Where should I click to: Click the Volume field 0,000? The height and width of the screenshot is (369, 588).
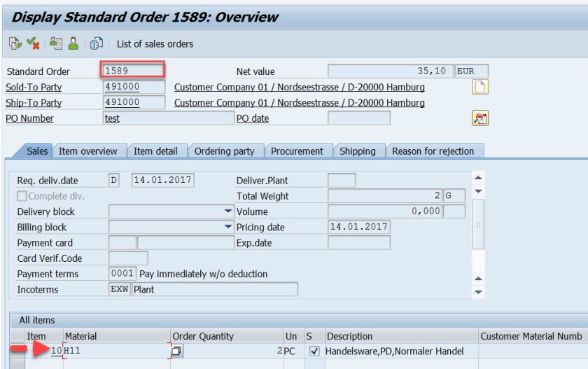click(x=385, y=211)
